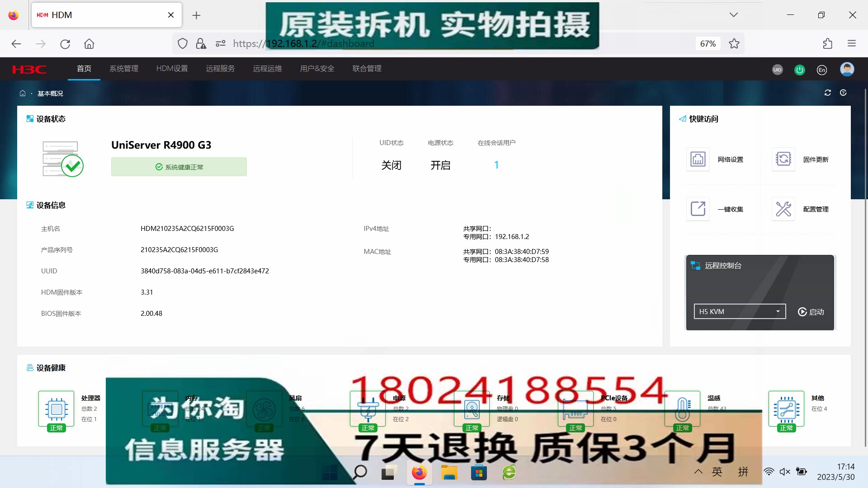Show hidden system tray icons
868x488 pixels.
[698, 472]
